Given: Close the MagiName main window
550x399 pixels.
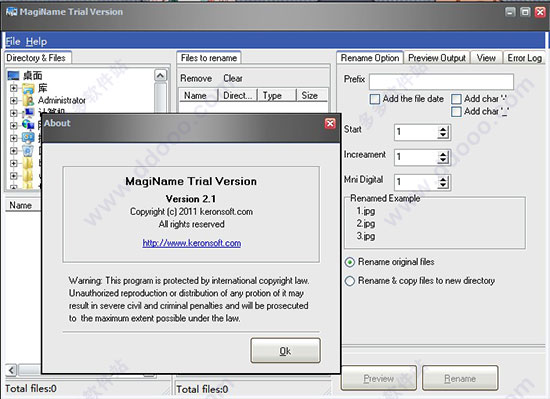Looking at the screenshot, I should pos(540,12).
